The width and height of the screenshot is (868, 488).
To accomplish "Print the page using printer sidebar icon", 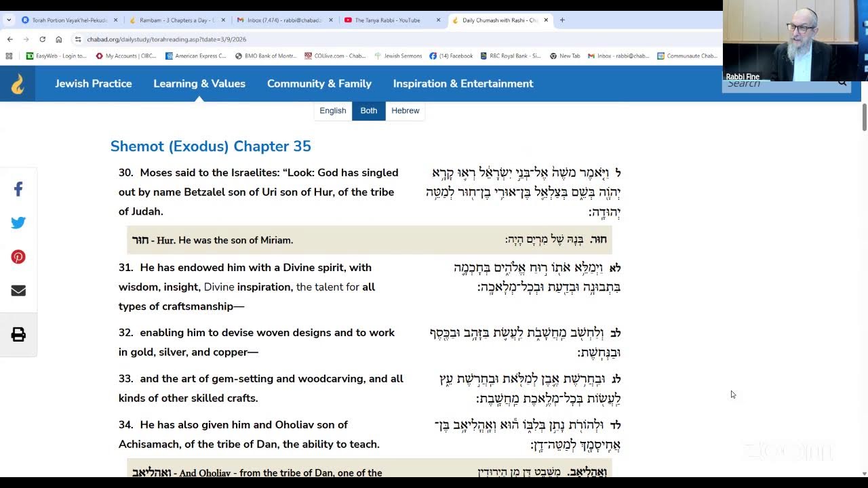I will tap(18, 334).
